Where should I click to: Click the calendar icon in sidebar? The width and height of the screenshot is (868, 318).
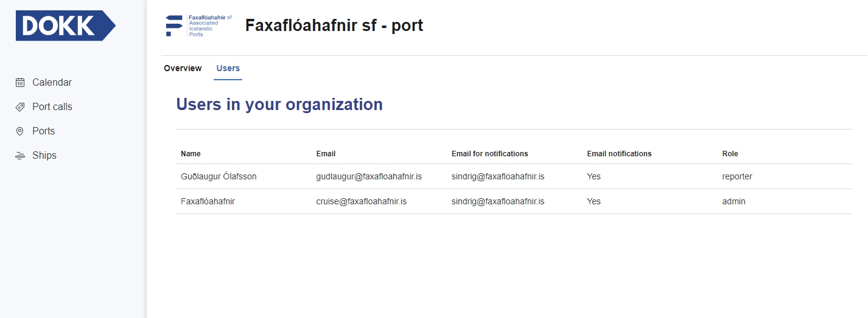click(x=20, y=83)
